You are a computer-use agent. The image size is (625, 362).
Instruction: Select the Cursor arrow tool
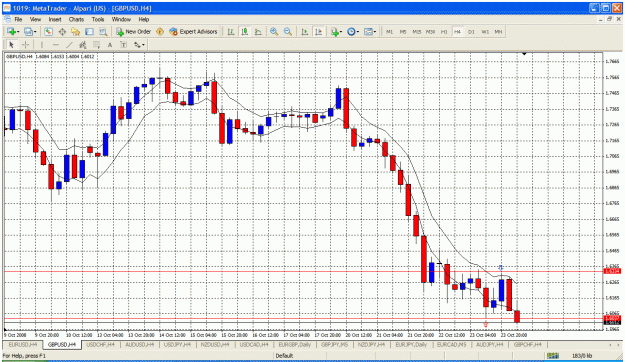(x=12, y=45)
